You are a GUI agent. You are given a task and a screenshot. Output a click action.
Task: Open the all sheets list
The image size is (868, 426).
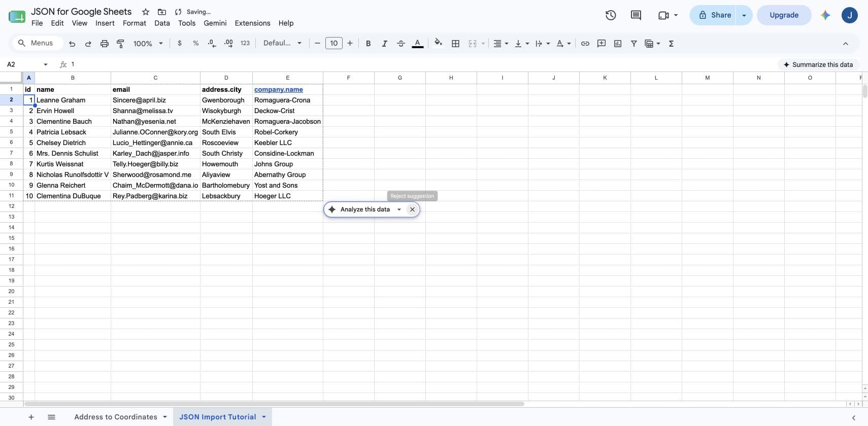coord(51,417)
